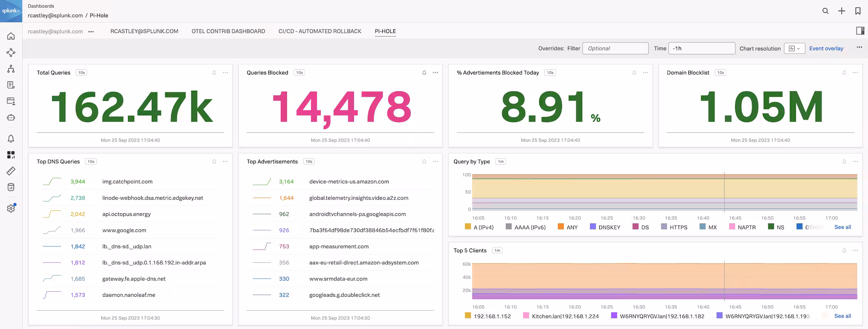Open dashboard group options next to rcastley@splunk.com
Viewport: 868px width, 329px height.
[x=91, y=31]
